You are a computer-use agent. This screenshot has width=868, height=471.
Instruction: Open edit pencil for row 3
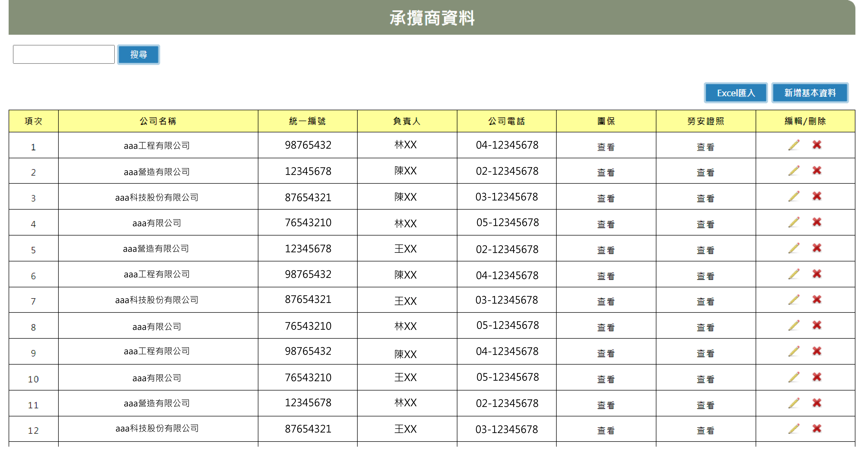(794, 196)
